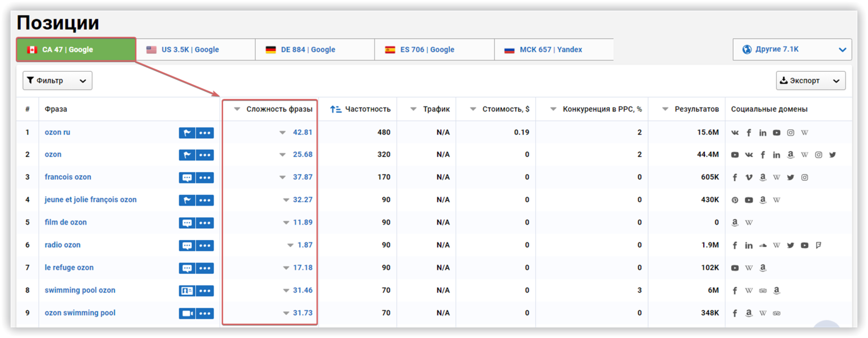Click VK icon in ozon ru row

coord(735,133)
